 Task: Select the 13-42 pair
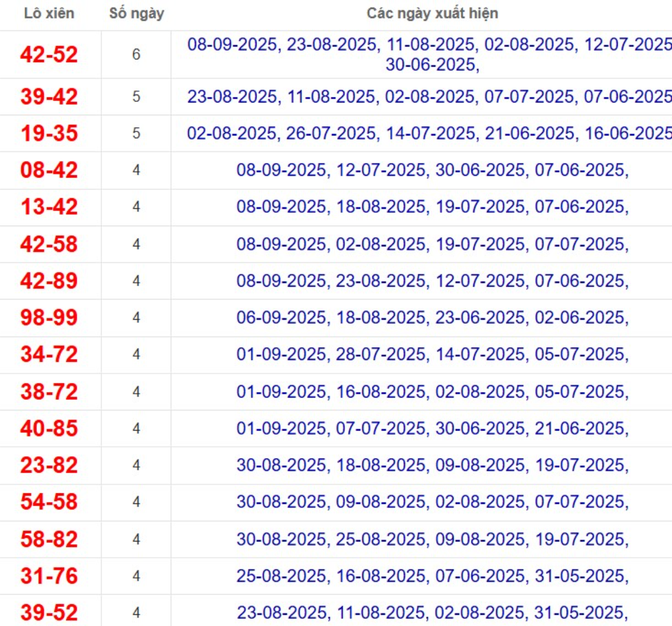(49, 207)
